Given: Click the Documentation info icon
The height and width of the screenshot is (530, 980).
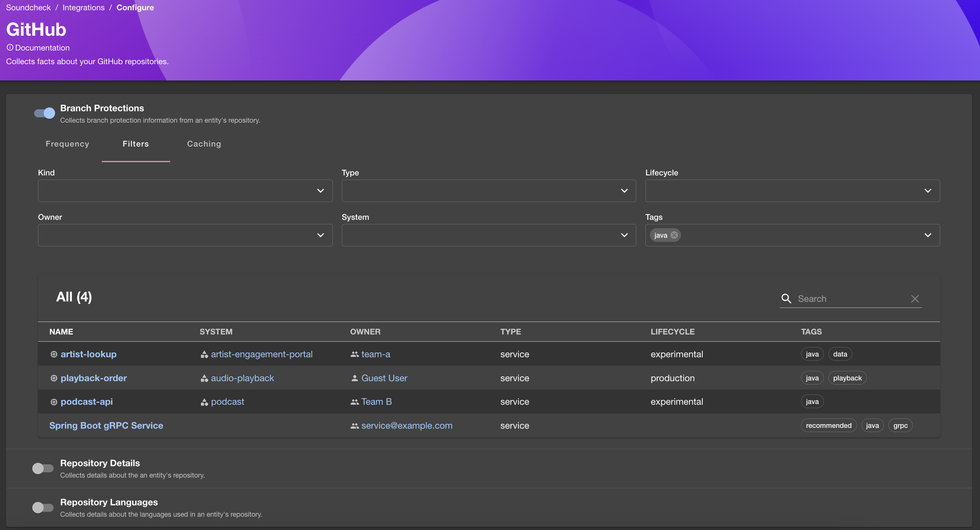Looking at the screenshot, I should (10, 47).
